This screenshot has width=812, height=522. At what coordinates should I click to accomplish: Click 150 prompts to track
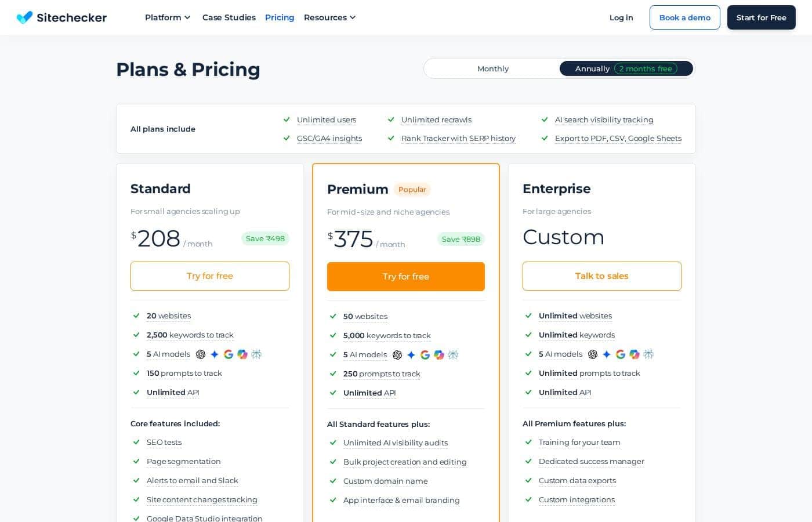(184, 373)
